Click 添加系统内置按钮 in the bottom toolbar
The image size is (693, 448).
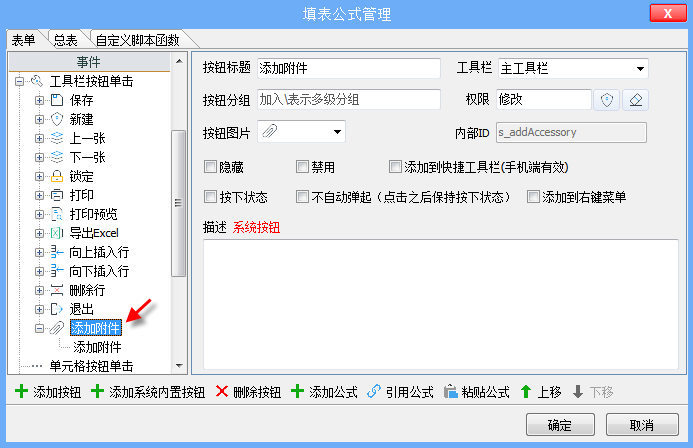[148, 392]
